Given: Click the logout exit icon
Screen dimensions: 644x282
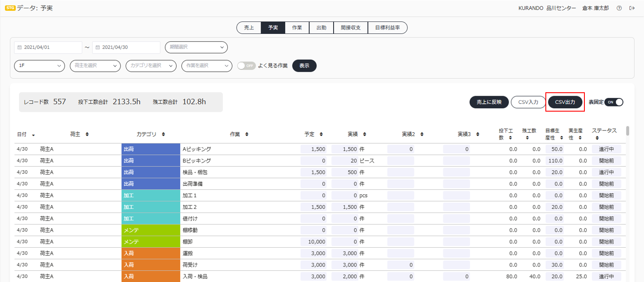Looking at the screenshot, I should click(632, 8).
